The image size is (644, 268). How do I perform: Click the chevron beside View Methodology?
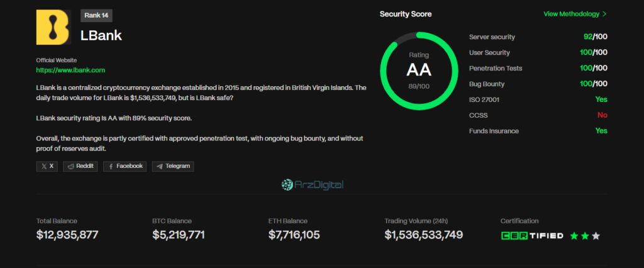pos(604,14)
